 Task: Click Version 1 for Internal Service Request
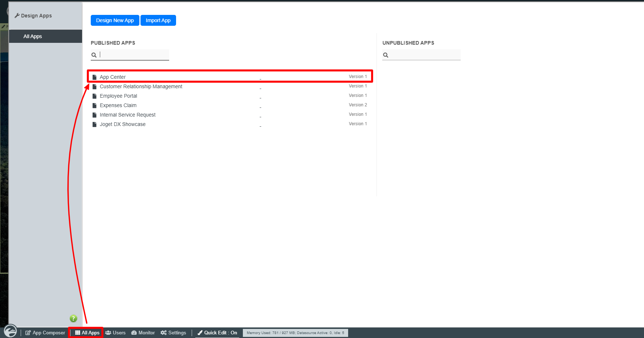pos(358,114)
